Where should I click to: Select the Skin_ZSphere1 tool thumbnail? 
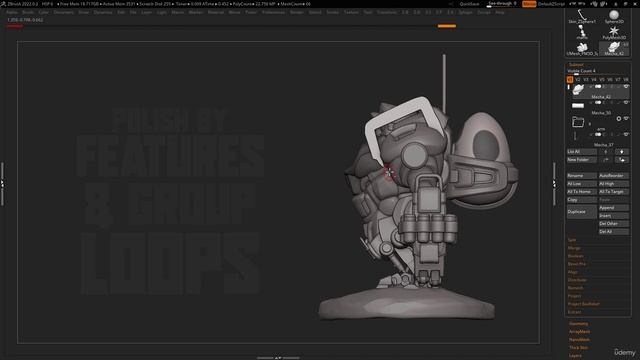[x=582, y=16]
